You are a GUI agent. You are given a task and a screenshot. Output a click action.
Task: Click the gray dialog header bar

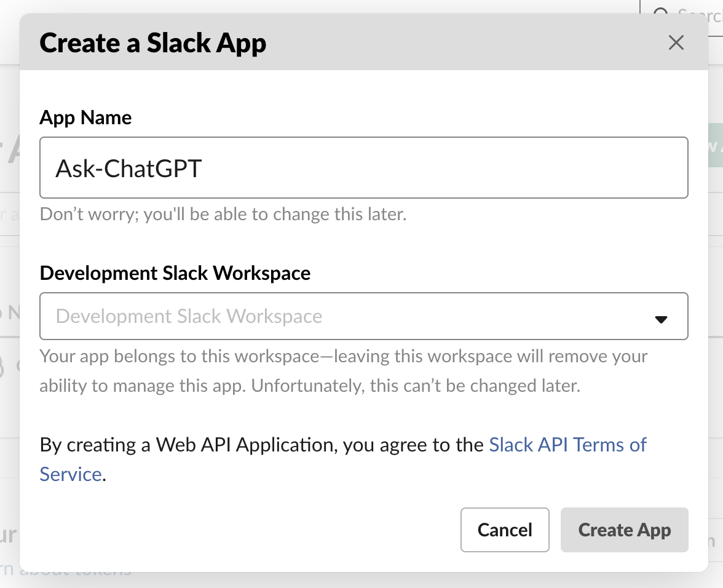pos(430,43)
